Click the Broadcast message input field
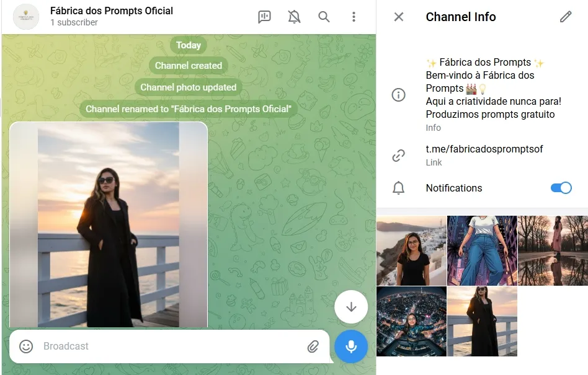 coord(167,346)
